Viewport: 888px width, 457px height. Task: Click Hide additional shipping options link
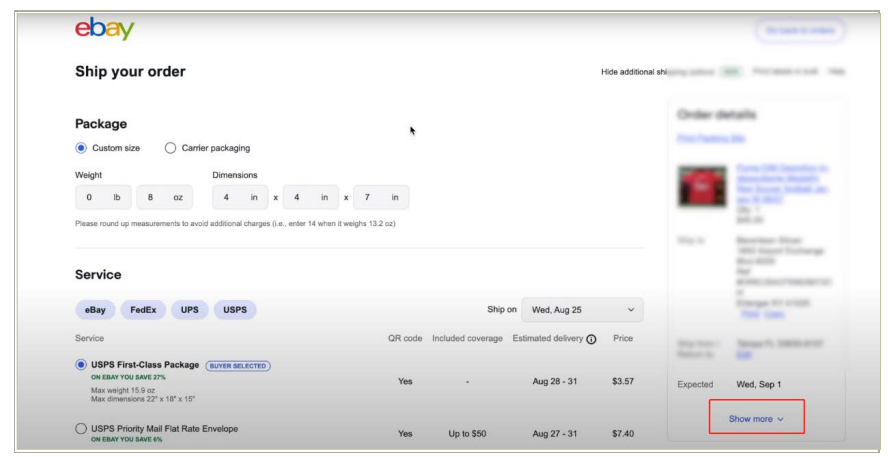point(657,72)
